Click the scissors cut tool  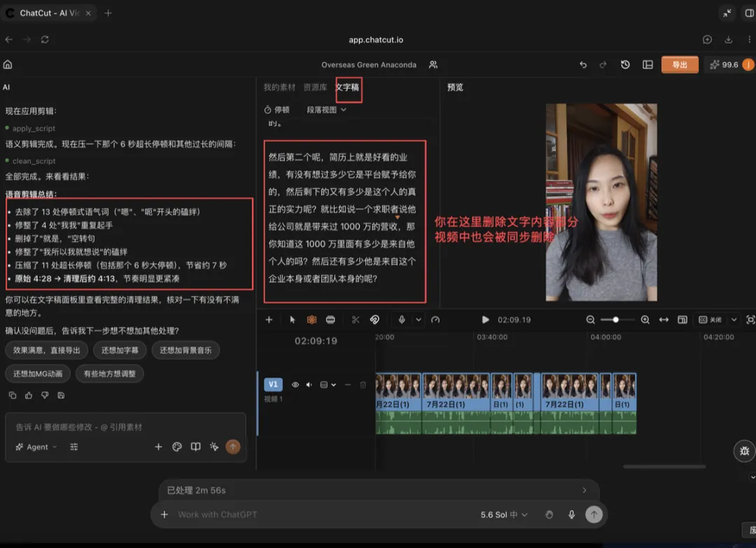tap(356, 320)
